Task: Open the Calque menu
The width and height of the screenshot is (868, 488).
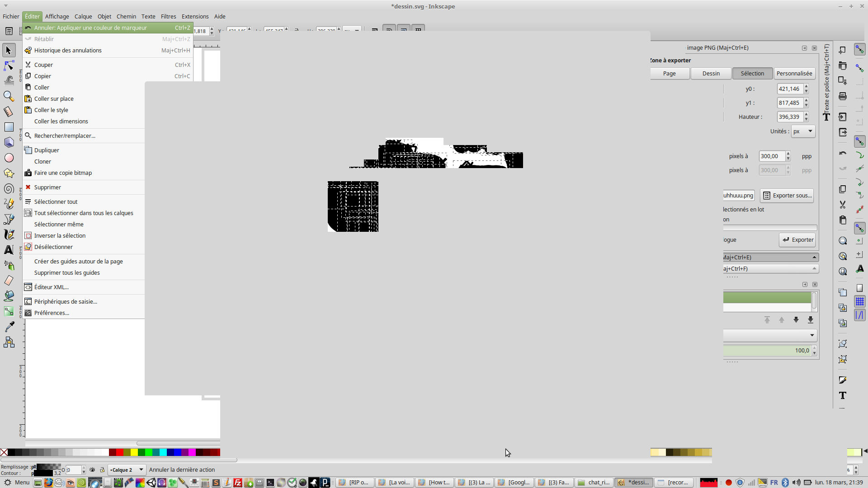Action: click(83, 16)
